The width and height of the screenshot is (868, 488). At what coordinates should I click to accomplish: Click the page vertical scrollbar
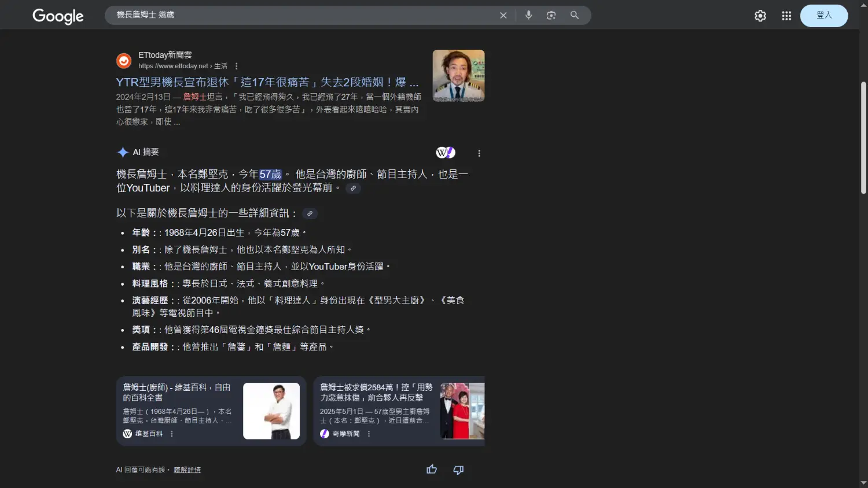[x=863, y=139]
